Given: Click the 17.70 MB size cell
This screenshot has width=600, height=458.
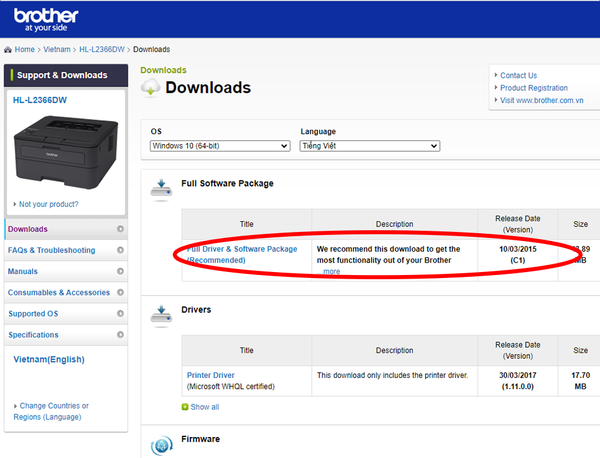Looking at the screenshot, I should click(x=580, y=381).
